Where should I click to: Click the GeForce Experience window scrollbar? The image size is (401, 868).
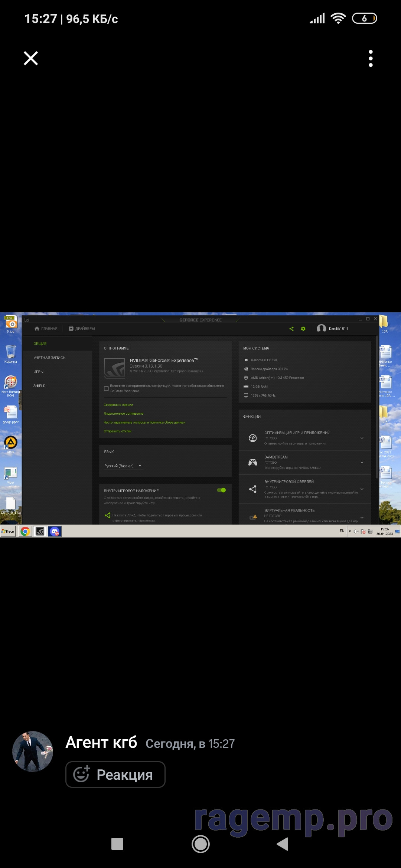click(x=377, y=407)
